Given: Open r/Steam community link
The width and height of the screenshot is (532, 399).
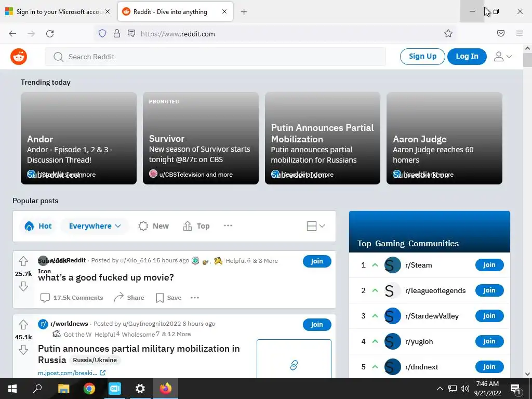Looking at the screenshot, I should tap(418, 265).
